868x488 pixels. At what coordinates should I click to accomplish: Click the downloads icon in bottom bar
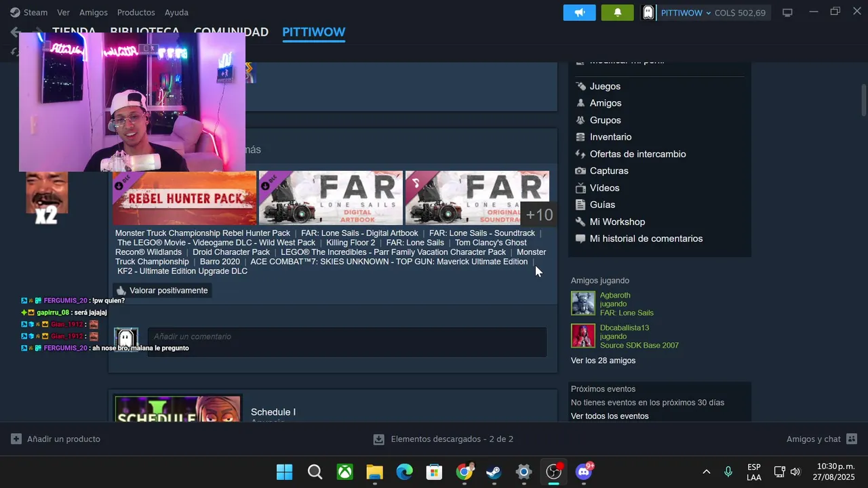pos(379,439)
